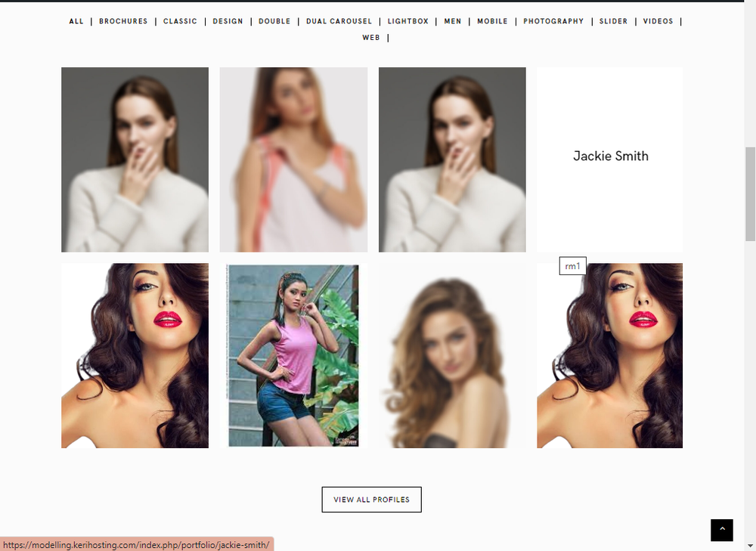
Task: Open the Jackie Smith profile card
Action: coord(610,159)
